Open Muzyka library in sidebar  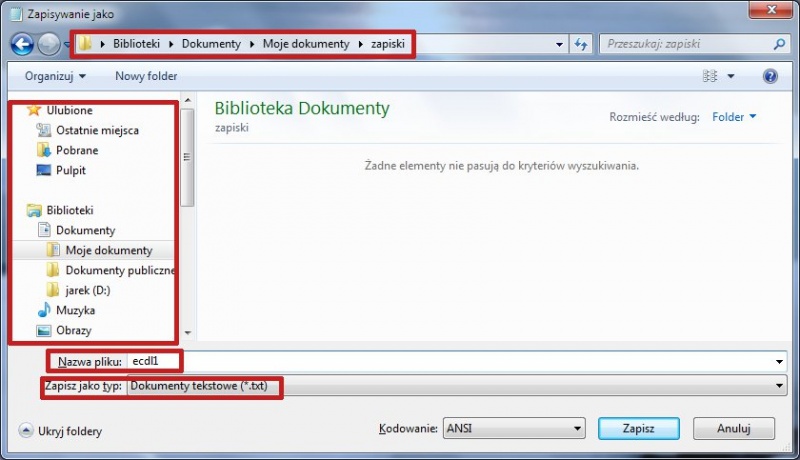(75, 310)
